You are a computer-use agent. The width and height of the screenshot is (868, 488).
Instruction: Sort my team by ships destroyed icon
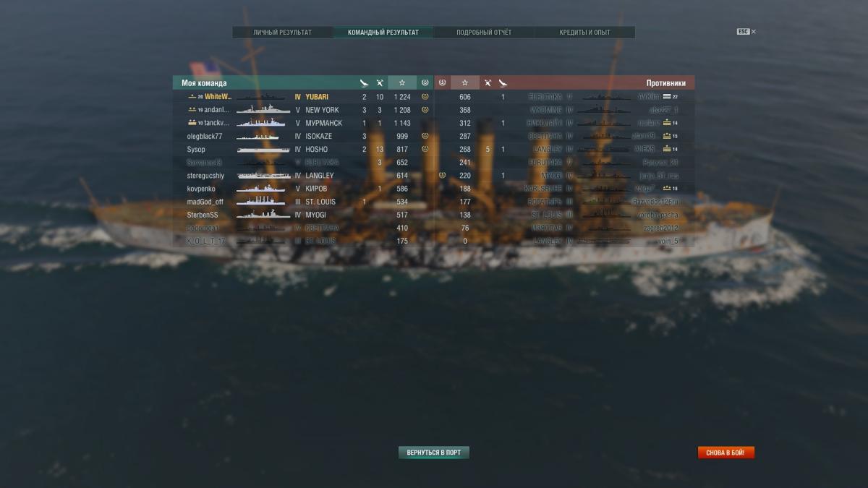[x=364, y=83]
